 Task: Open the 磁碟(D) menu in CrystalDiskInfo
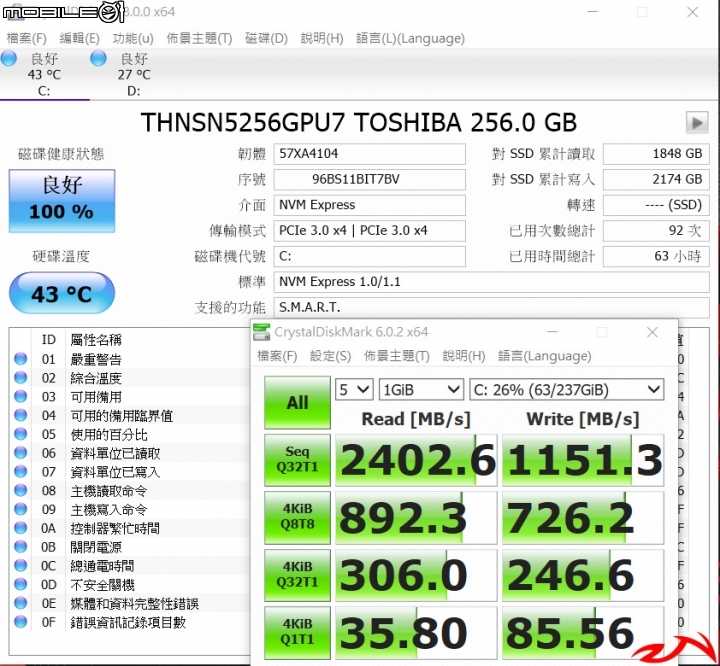point(266,39)
